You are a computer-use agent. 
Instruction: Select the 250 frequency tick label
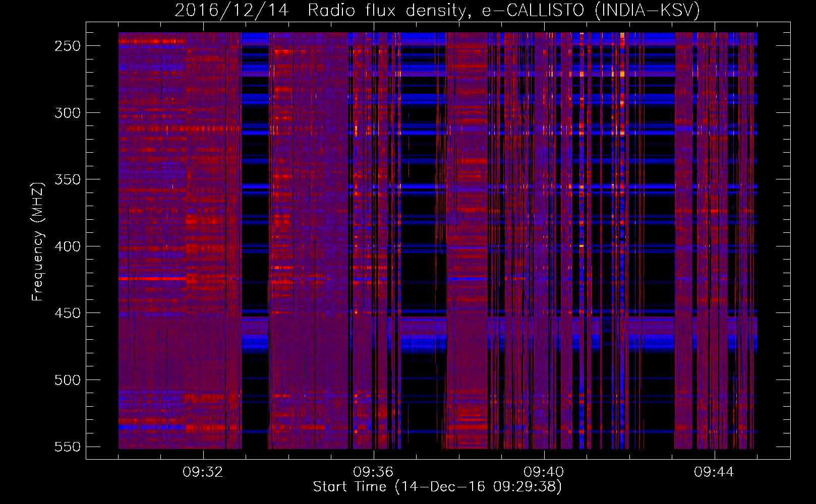[68, 46]
